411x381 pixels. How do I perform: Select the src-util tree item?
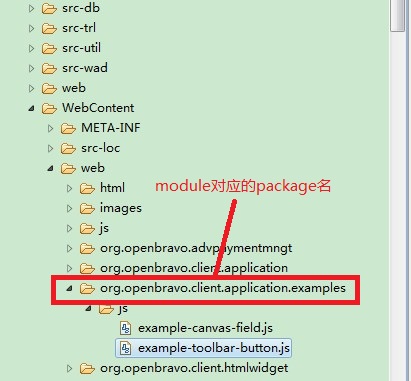tap(81, 48)
